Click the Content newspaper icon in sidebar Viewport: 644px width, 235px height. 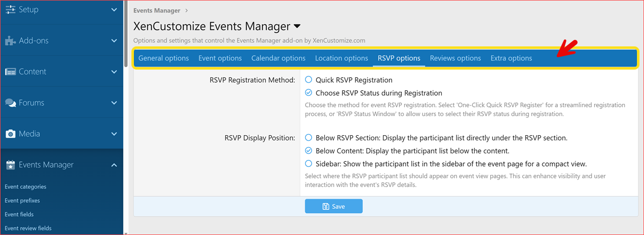click(10, 72)
